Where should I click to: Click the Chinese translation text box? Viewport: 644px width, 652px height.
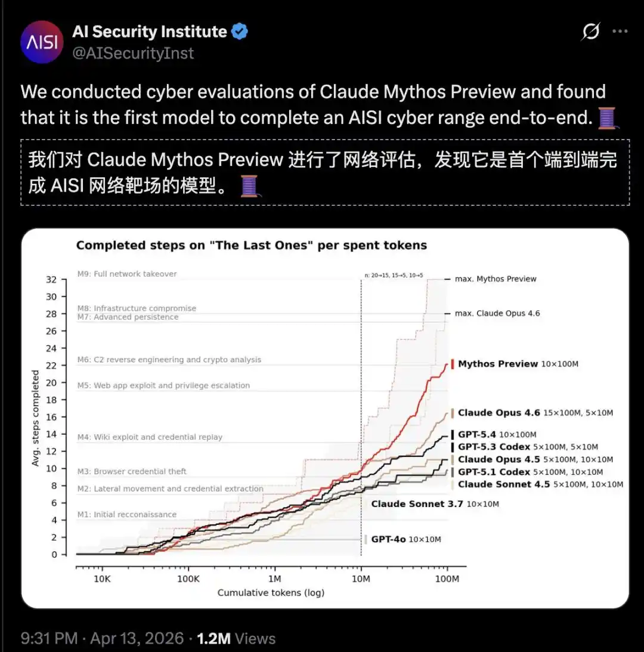[x=325, y=172]
